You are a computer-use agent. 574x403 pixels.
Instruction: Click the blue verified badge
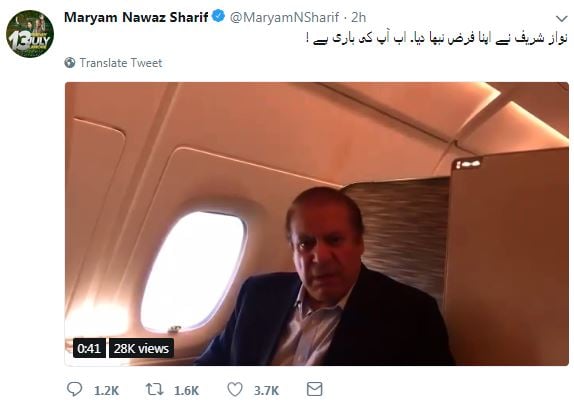pyautogui.click(x=219, y=16)
